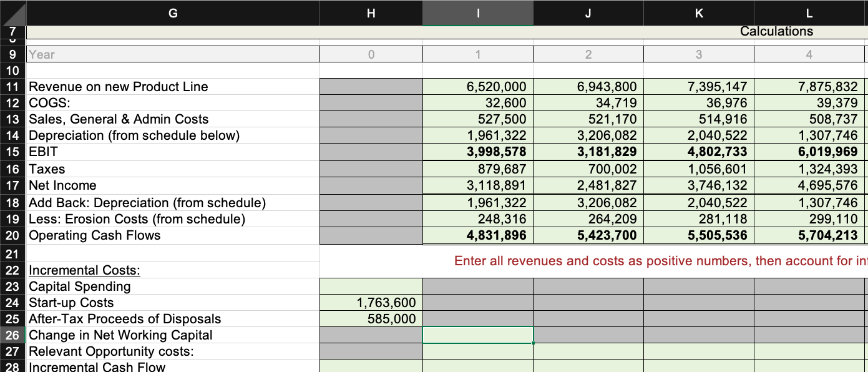Select column header G
This screenshot has height=372, width=868.
(x=172, y=12)
